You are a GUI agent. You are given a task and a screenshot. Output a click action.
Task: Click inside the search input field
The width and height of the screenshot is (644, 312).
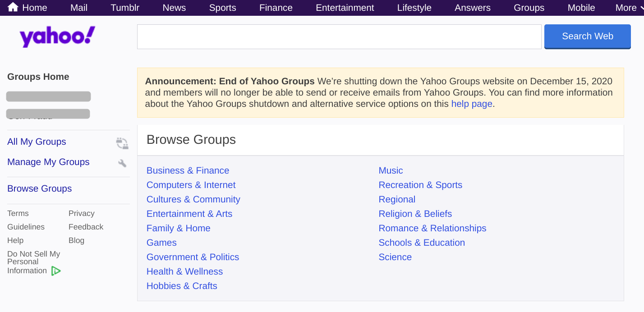338,37
